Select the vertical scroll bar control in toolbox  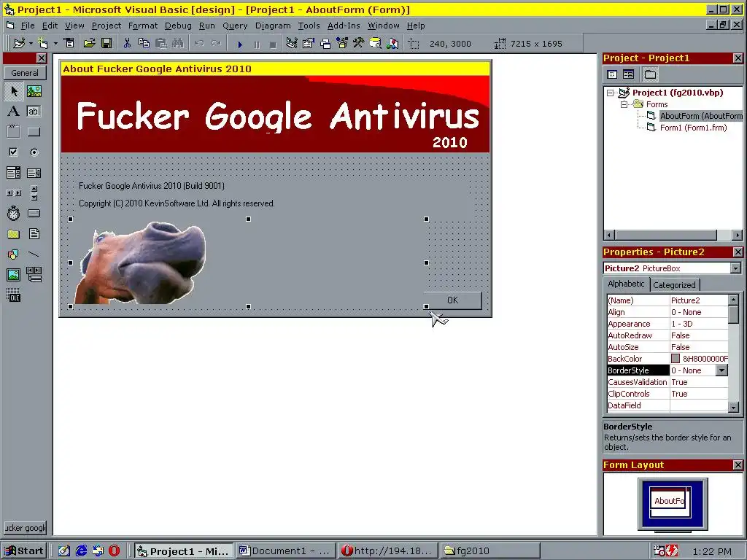34,193
